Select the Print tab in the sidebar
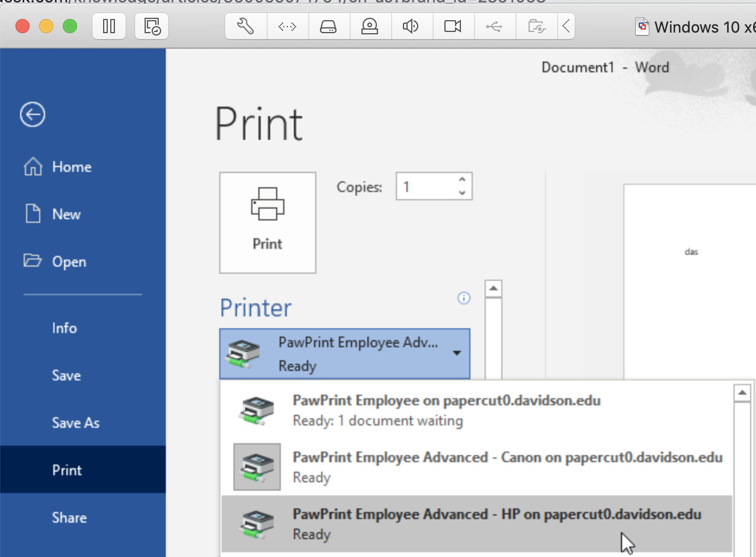This screenshot has height=557, width=756. point(83,470)
